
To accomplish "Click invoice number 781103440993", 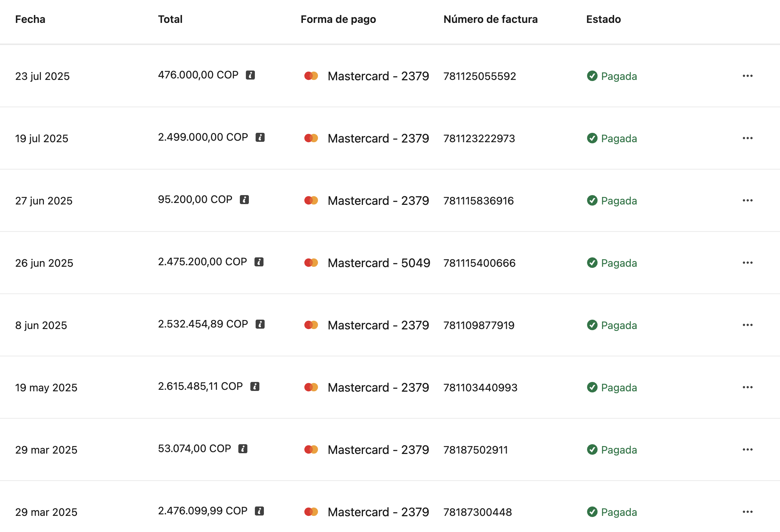I will pos(480,388).
